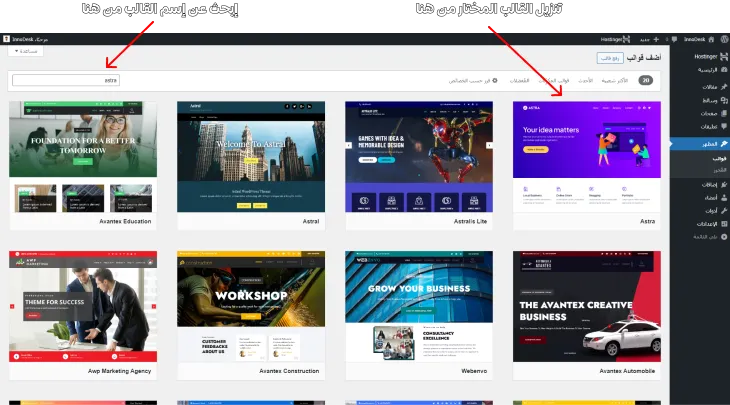
Task: Open the مقالات posts pin icon in sidebar
Action: click(x=724, y=87)
